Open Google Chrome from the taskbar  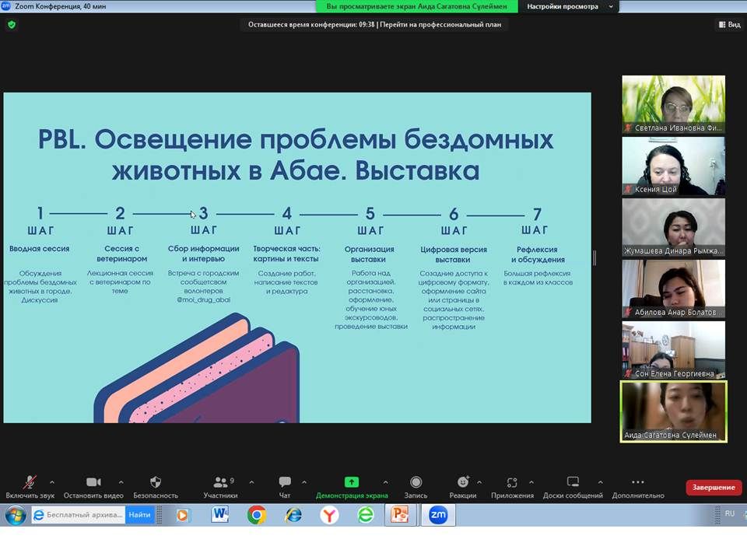tap(256, 515)
